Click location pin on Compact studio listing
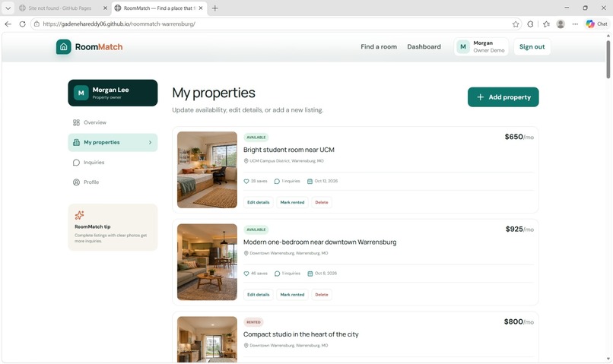The height and width of the screenshot is (364, 613). [246, 346]
